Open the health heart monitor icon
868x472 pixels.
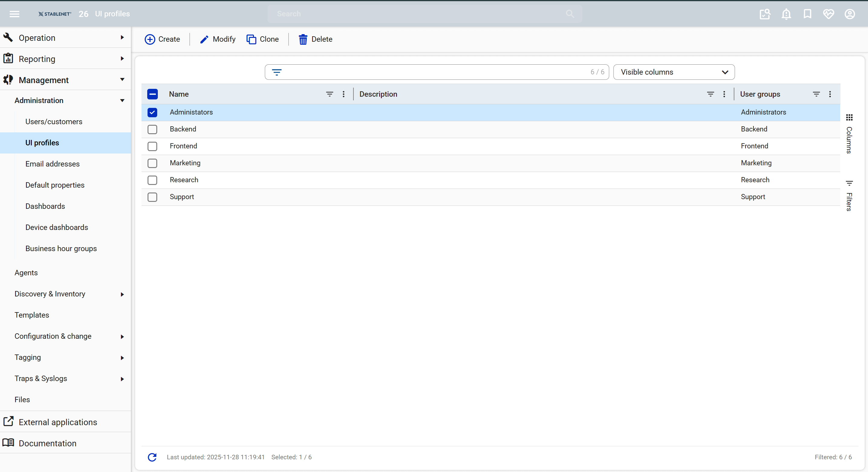[x=828, y=14]
